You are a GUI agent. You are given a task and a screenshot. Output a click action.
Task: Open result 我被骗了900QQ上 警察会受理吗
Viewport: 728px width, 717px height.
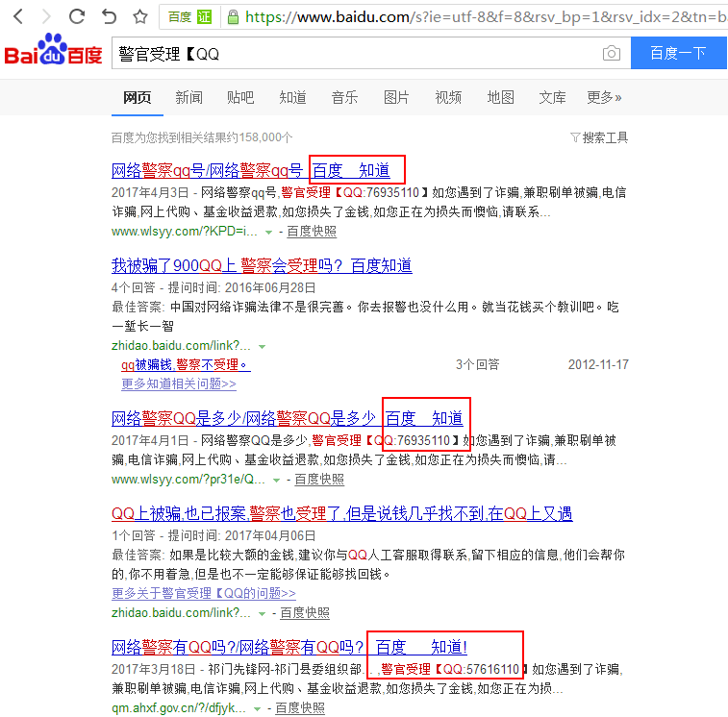[262, 265]
